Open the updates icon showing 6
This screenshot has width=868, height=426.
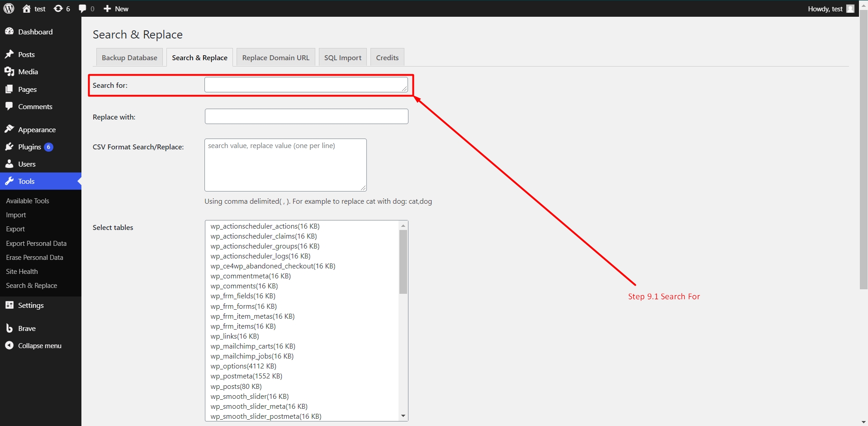[x=58, y=9]
